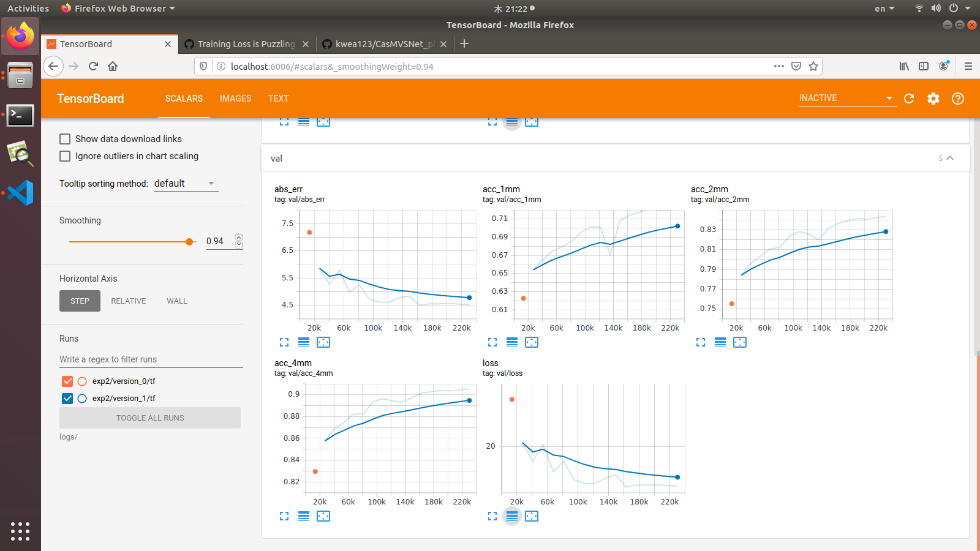Click TOGGLE ALL RUNS button
The image size is (980, 551).
(x=150, y=418)
